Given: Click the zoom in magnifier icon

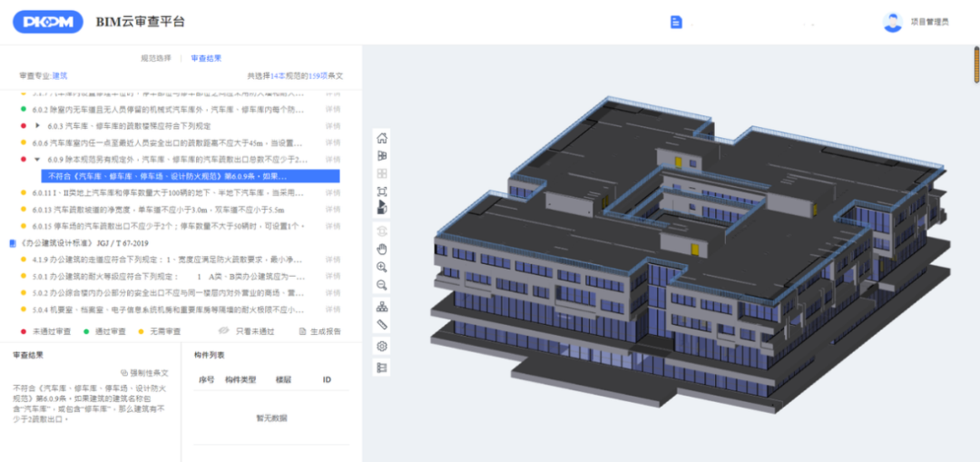Looking at the screenshot, I should pyautogui.click(x=382, y=267).
